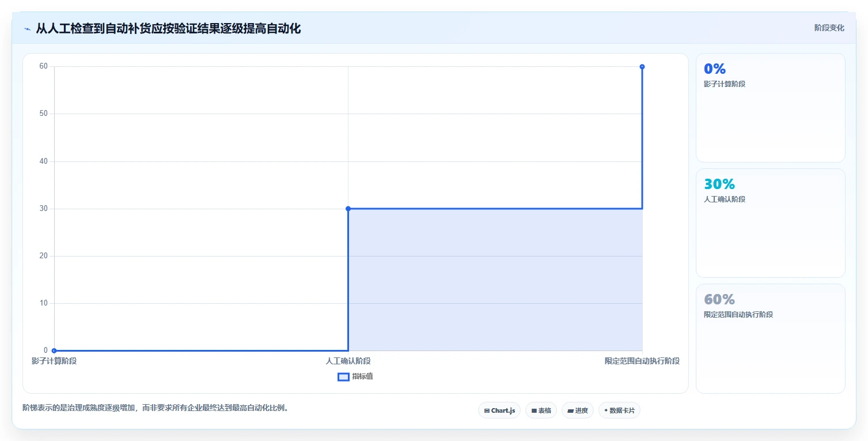Select the data point at value 60
Screen dimensions: 868x441
pyautogui.click(x=642, y=67)
